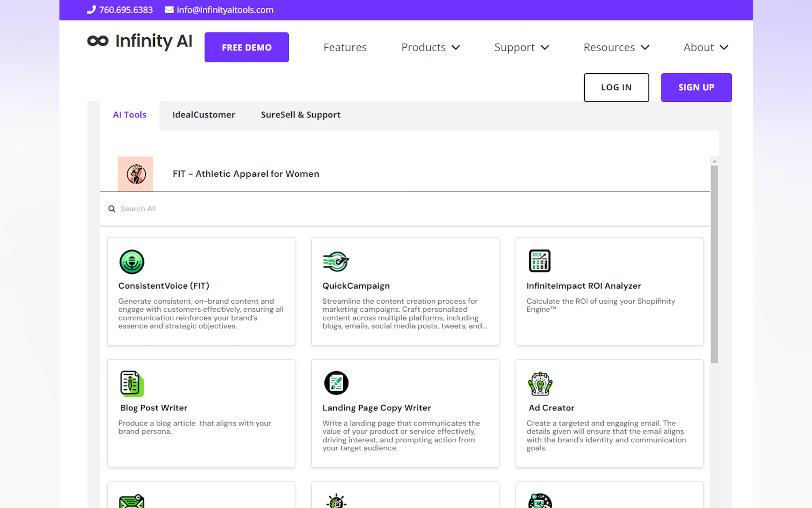Open the Resources dropdown
The height and width of the screenshot is (508, 812).
pyautogui.click(x=616, y=47)
